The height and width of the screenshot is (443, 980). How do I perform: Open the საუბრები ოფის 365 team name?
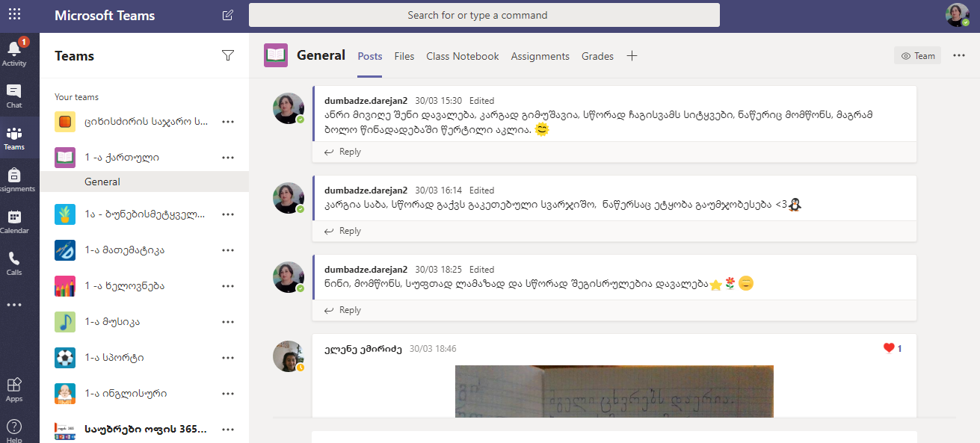tap(146, 430)
